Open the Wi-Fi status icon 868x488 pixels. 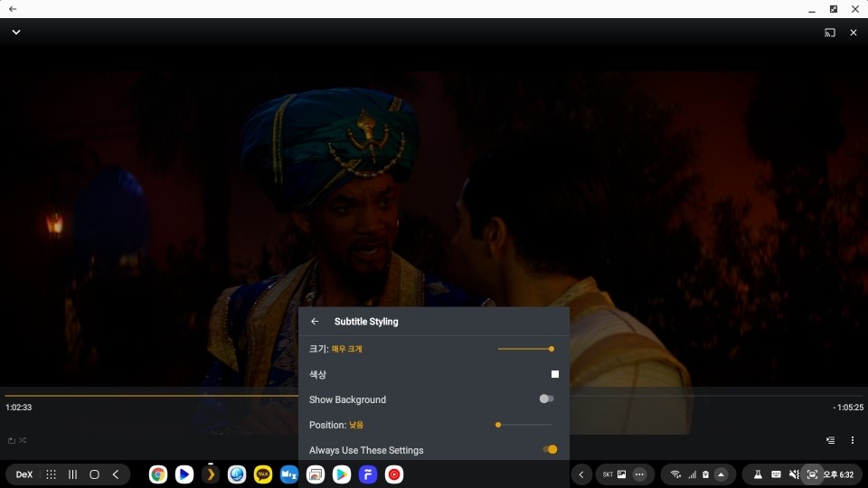[675, 474]
